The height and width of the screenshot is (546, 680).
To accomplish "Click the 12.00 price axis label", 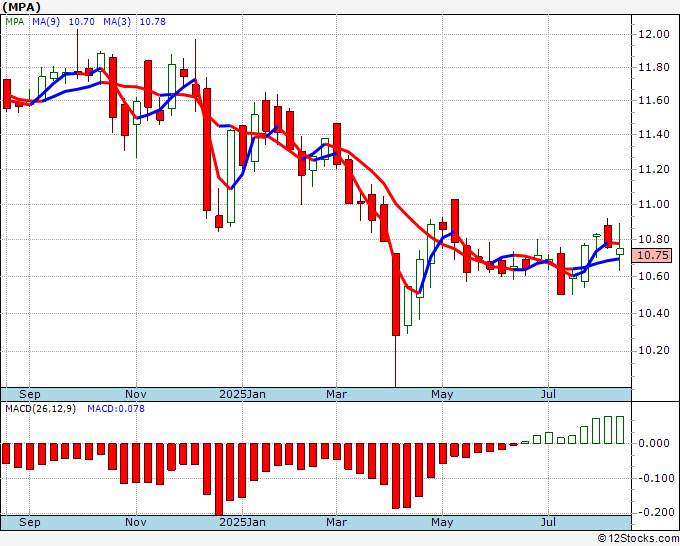I will click(x=654, y=34).
